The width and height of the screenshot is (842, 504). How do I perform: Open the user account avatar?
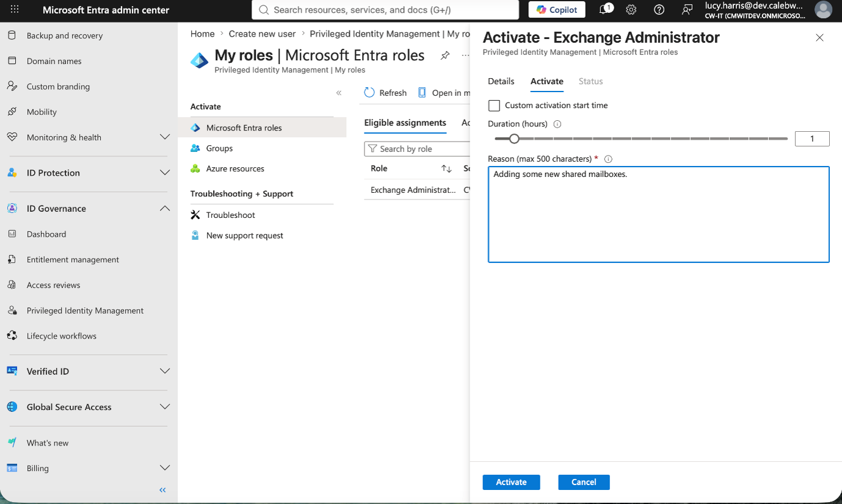823,10
